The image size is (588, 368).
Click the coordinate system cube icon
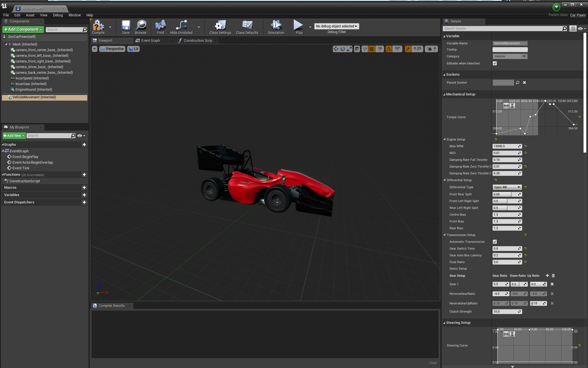357,49
